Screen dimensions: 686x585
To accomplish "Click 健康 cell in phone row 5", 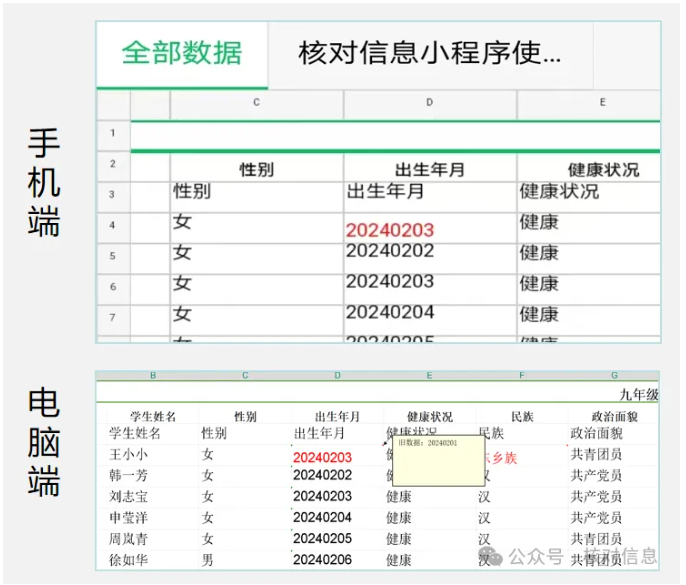I will pyautogui.click(x=588, y=259).
